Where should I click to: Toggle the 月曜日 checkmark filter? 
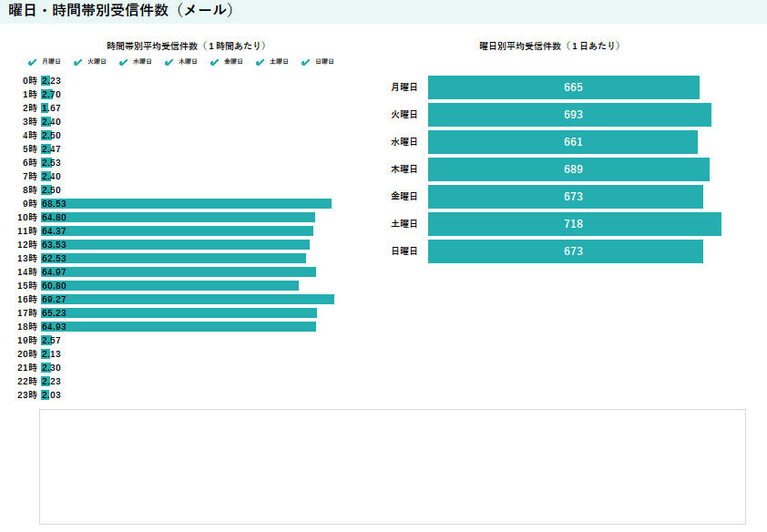pyautogui.click(x=33, y=62)
